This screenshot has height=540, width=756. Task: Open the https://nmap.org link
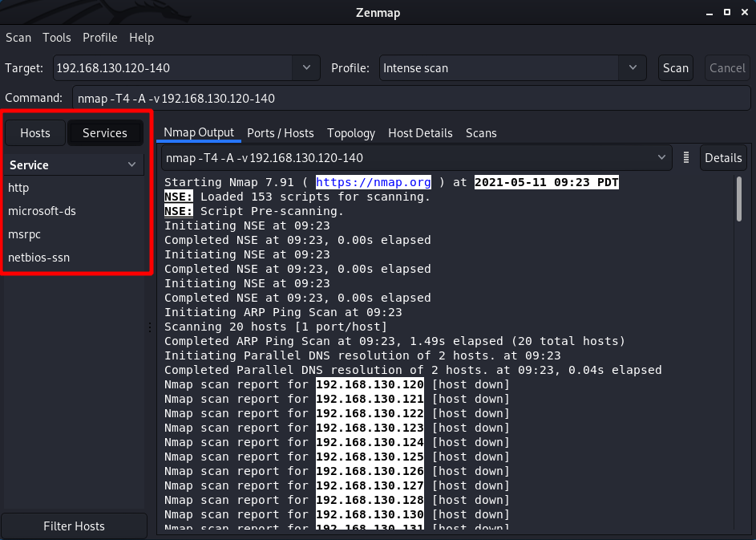click(373, 182)
